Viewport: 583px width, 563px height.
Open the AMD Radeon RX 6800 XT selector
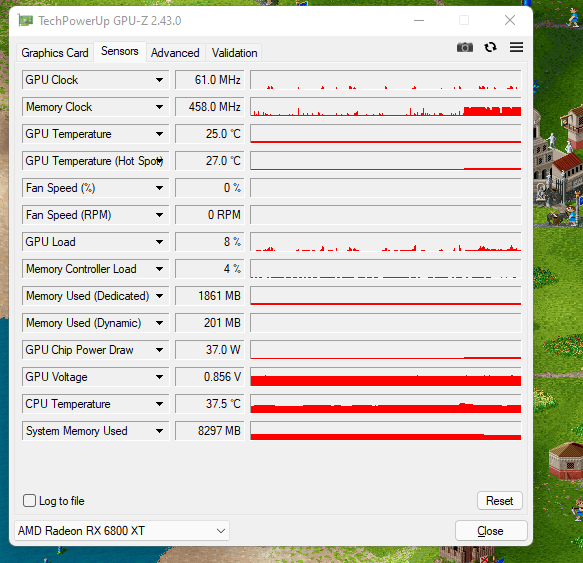pyautogui.click(x=122, y=530)
